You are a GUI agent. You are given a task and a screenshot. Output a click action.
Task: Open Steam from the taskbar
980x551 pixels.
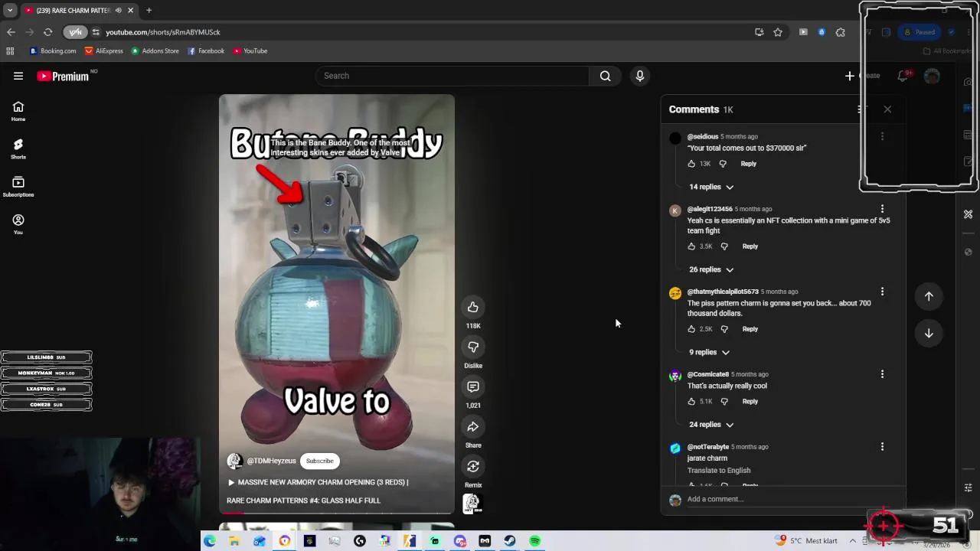[510, 541]
